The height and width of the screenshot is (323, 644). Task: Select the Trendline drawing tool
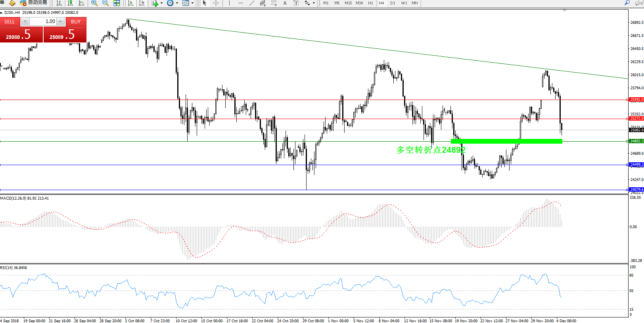pyautogui.click(x=251, y=3)
